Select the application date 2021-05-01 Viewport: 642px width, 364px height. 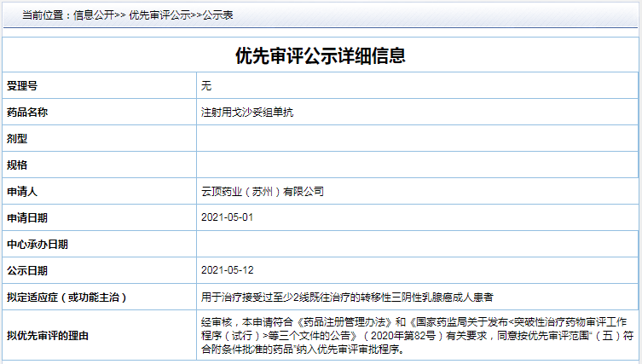click(228, 217)
